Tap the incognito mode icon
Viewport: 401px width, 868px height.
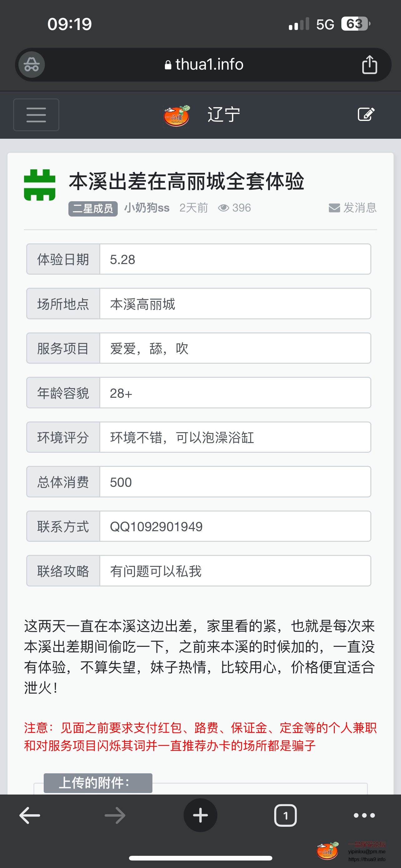[x=32, y=65]
